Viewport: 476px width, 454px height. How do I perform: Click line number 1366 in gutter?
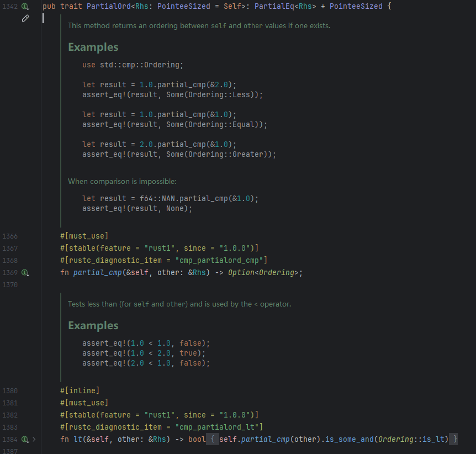click(10, 236)
